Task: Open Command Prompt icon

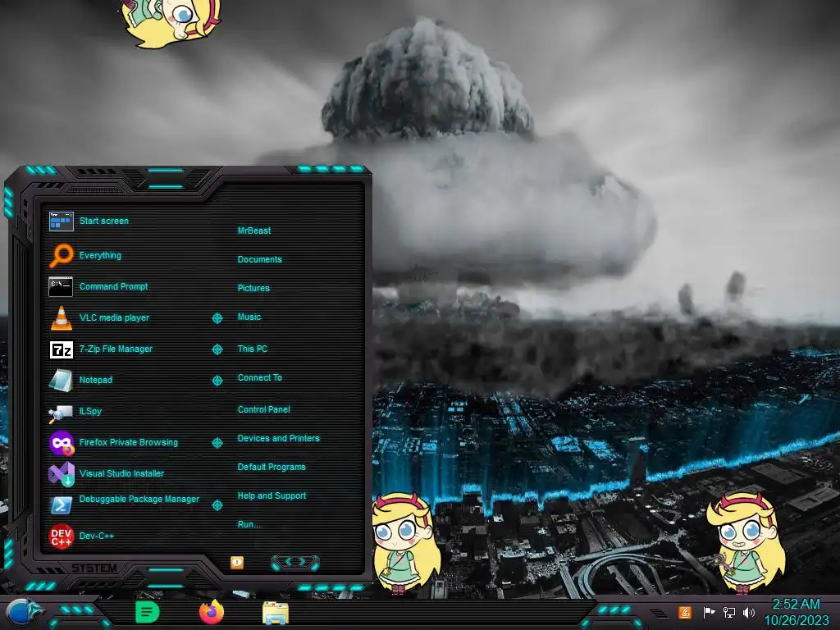Action: pyautogui.click(x=61, y=286)
